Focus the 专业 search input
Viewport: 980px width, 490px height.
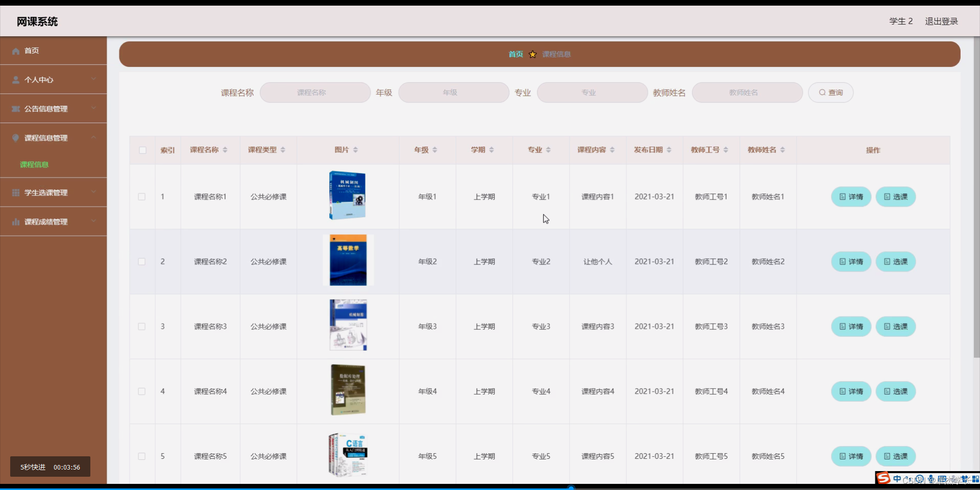[x=592, y=92]
